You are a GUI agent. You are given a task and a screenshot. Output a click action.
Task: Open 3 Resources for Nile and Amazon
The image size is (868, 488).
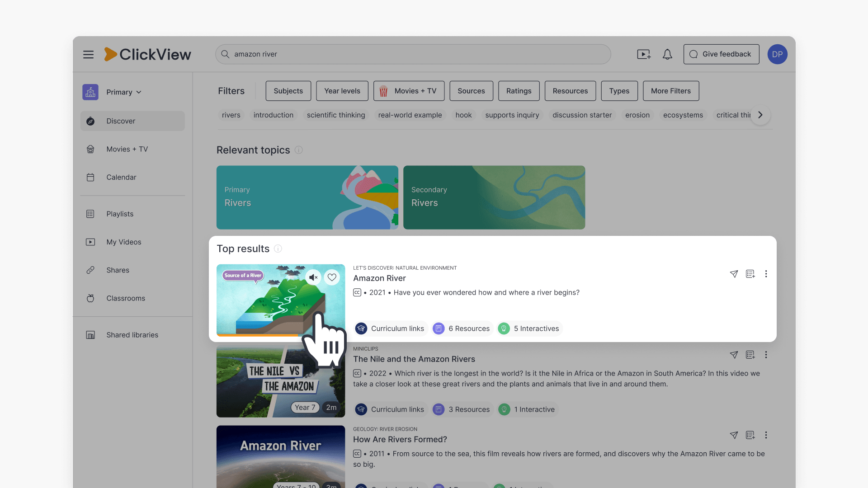coord(462,409)
